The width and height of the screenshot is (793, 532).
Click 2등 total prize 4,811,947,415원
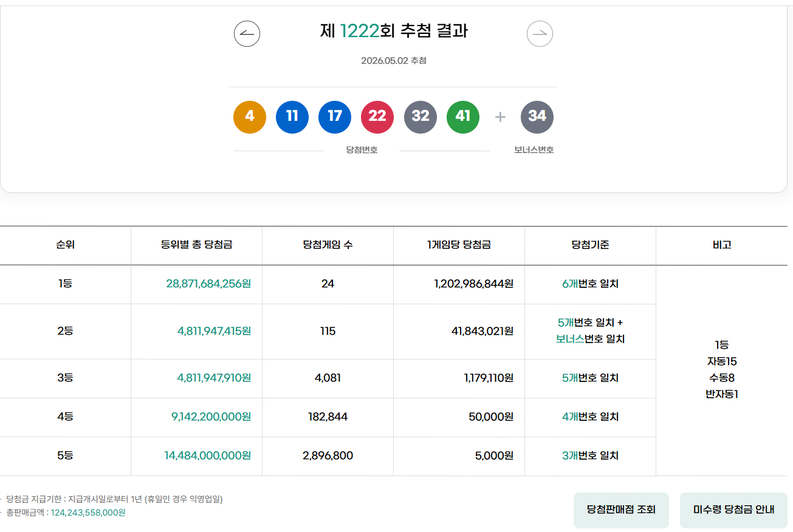click(214, 331)
